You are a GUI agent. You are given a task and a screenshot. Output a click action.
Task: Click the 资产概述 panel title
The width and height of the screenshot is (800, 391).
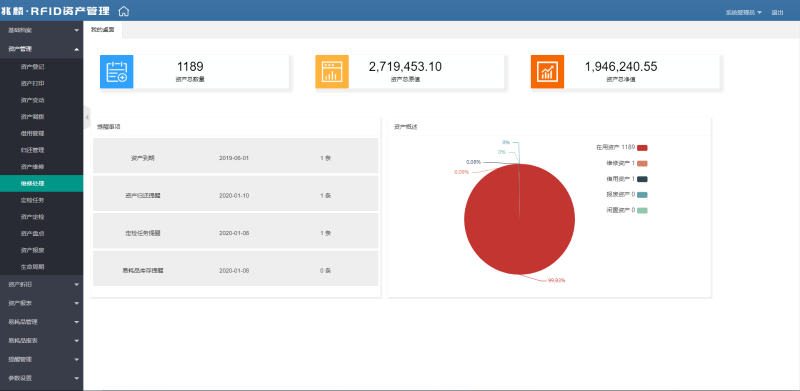[x=406, y=127]
